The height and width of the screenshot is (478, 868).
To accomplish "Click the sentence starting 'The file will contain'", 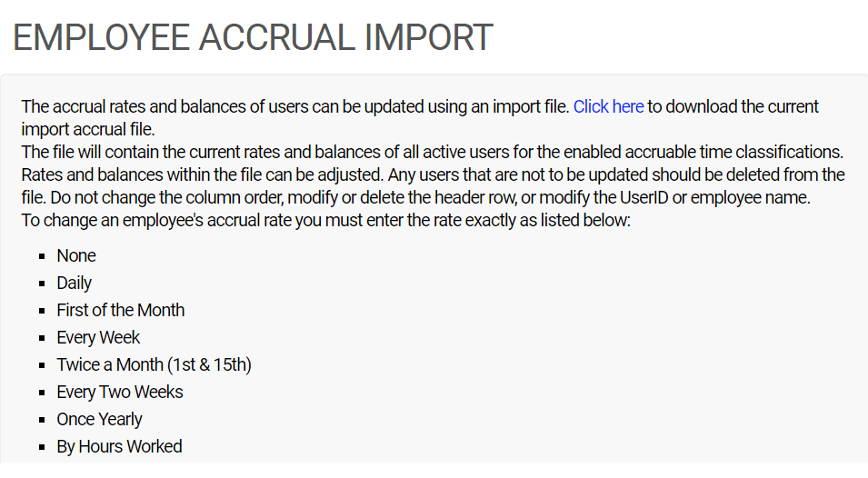I will coord(433,152).
